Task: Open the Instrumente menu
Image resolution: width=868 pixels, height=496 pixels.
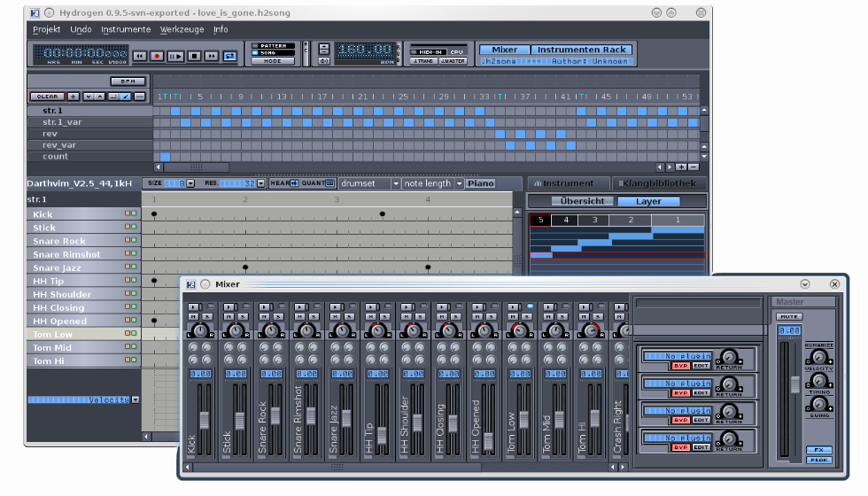Action: (x=126, y=29)
